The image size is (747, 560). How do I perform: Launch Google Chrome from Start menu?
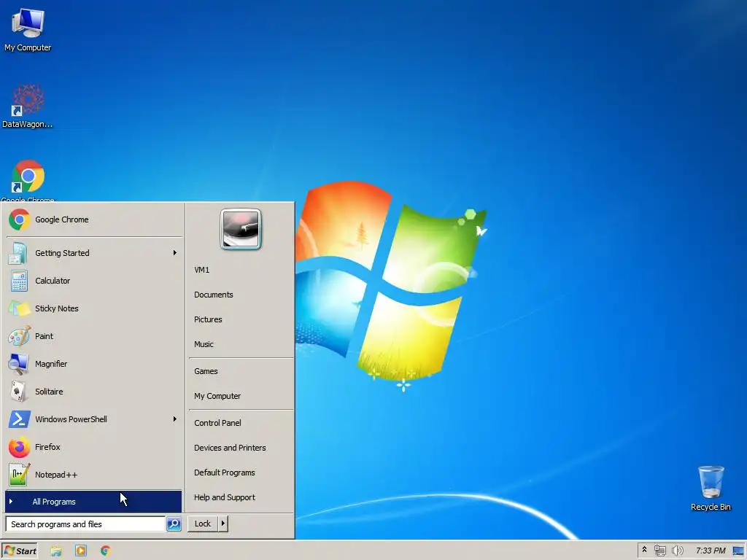pos(94,219)
